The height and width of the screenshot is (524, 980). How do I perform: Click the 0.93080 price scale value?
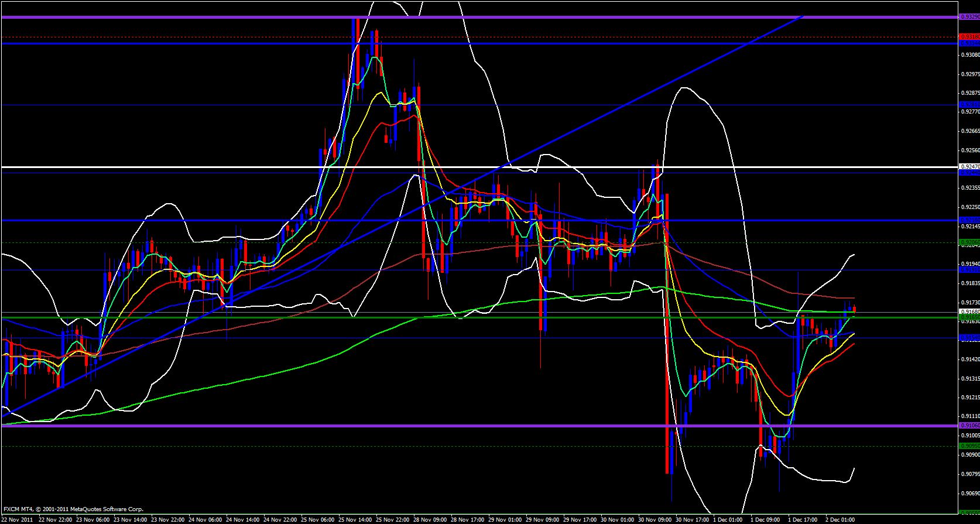(970, 55)
